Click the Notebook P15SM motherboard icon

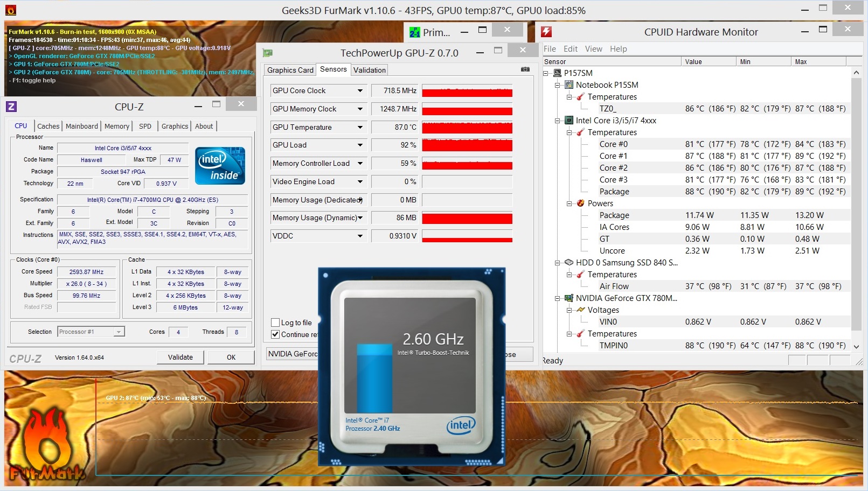tap(568, 85)
